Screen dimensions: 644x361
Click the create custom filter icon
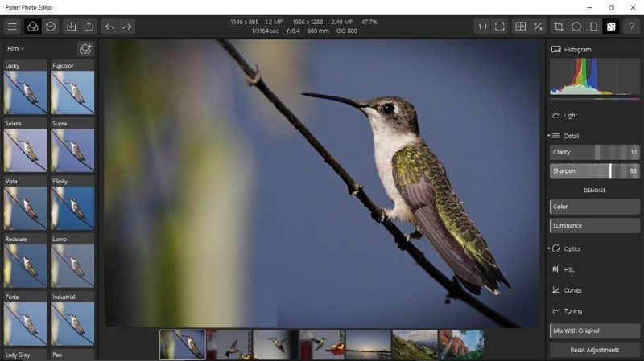pos(85,49)
